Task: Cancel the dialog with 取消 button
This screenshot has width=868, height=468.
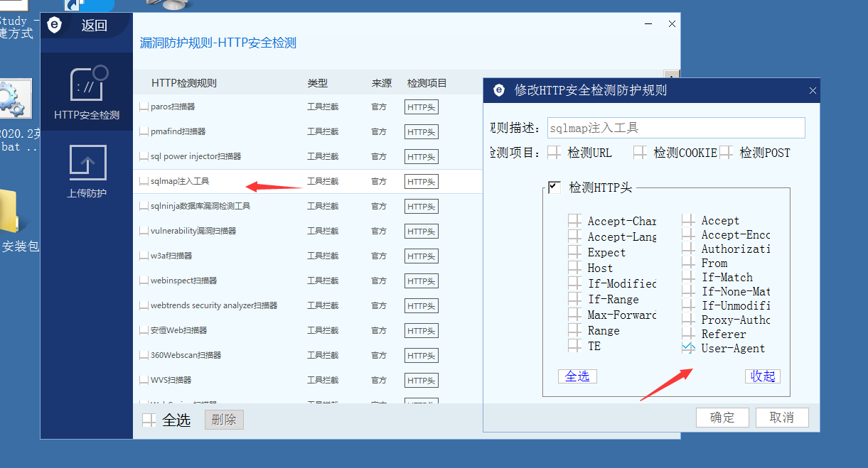Action: (781, 418)
